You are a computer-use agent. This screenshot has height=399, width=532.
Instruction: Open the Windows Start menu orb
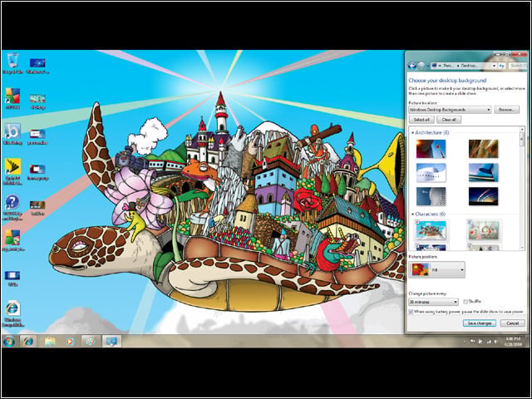pos(9,341)
